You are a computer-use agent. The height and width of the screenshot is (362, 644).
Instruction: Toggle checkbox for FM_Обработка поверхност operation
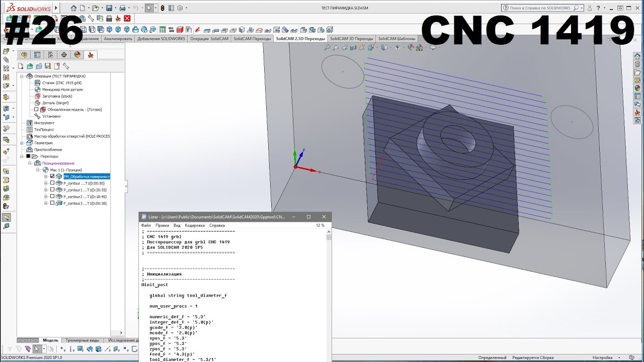(52, 176)
